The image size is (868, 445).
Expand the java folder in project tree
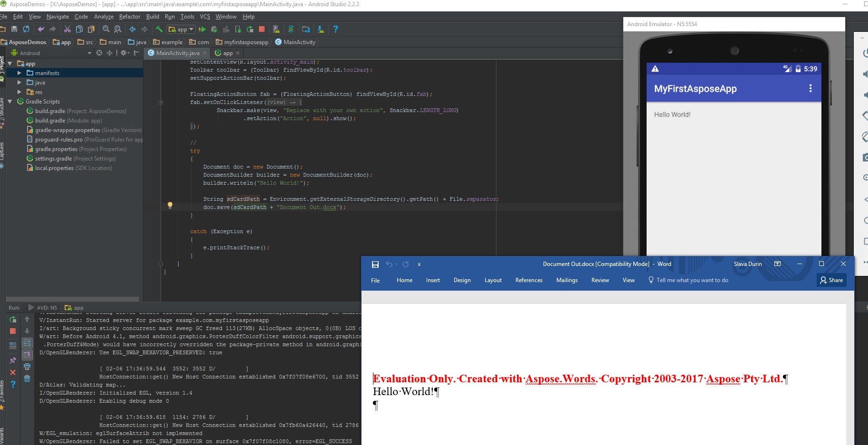19,82
